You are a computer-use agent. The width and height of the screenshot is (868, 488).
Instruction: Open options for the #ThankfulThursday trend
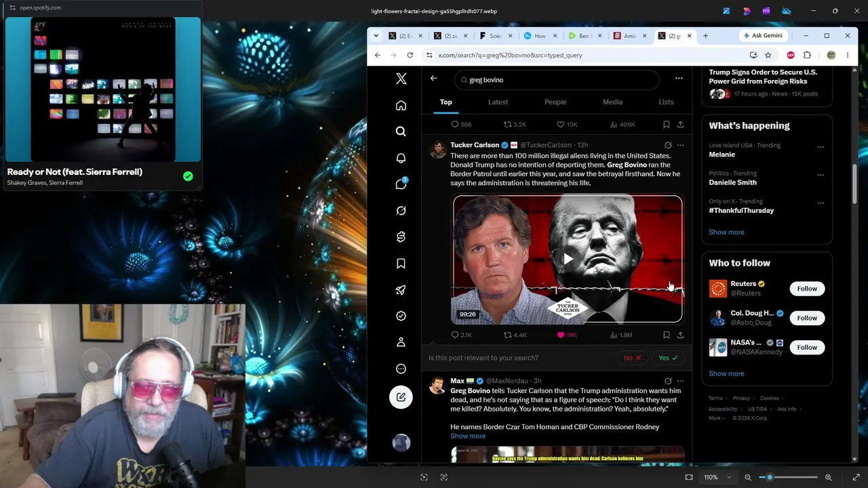click(x=821, y=203)
